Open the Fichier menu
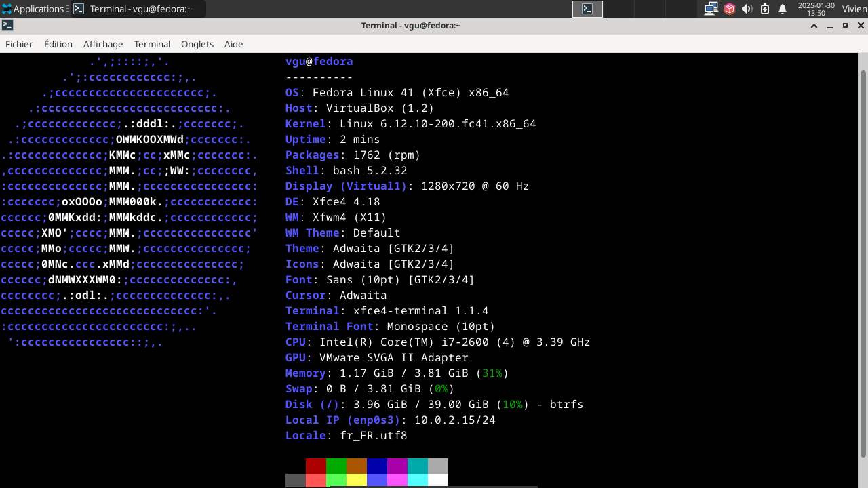Screen dimensions: 868x488 (x=19, y=44)
